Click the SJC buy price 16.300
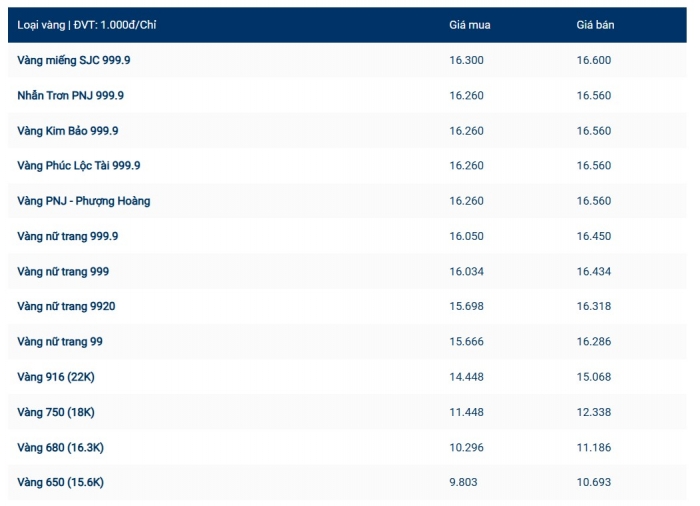 466,60
